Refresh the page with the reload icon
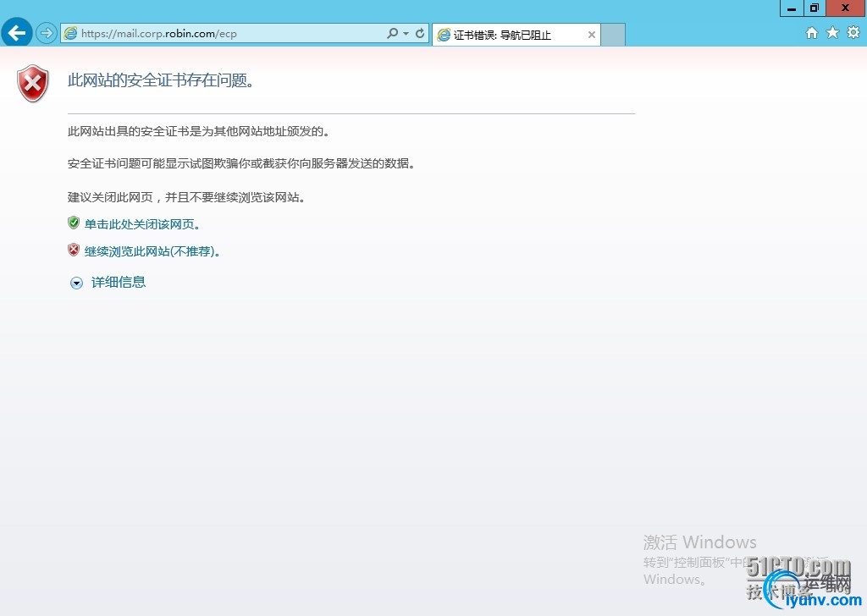Screen dimensions: 867x616 point(420,33)
